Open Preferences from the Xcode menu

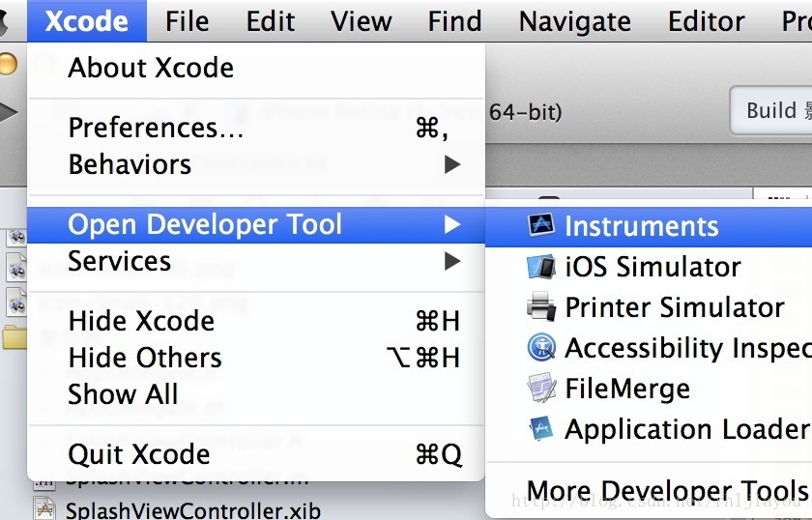tap(156, 128)
